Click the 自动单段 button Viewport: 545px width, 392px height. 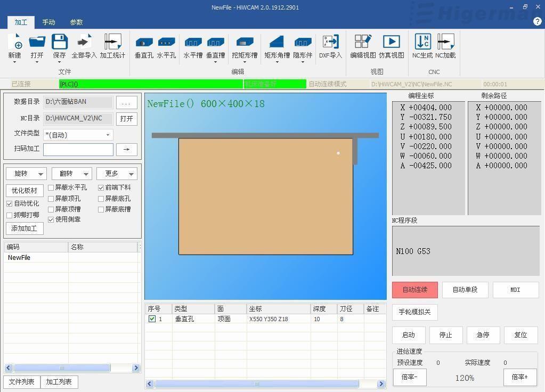pyautogui.click(x=465, y=290)
